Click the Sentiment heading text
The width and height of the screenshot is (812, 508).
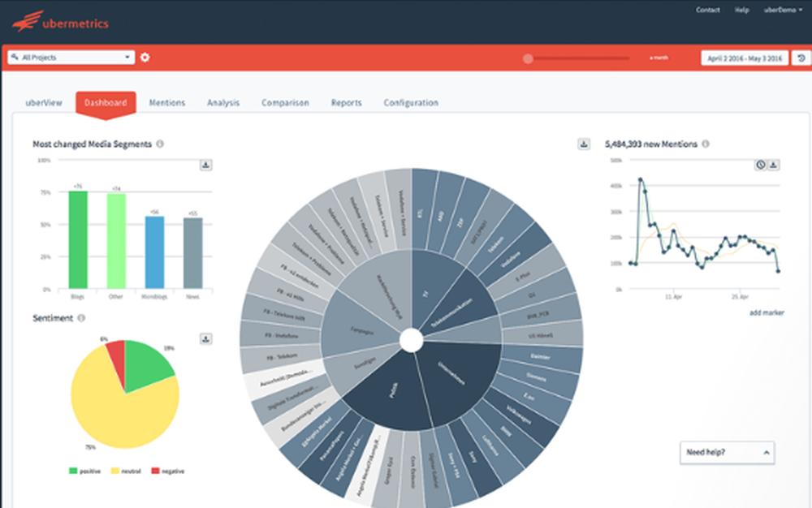click(x=53, y=318)
